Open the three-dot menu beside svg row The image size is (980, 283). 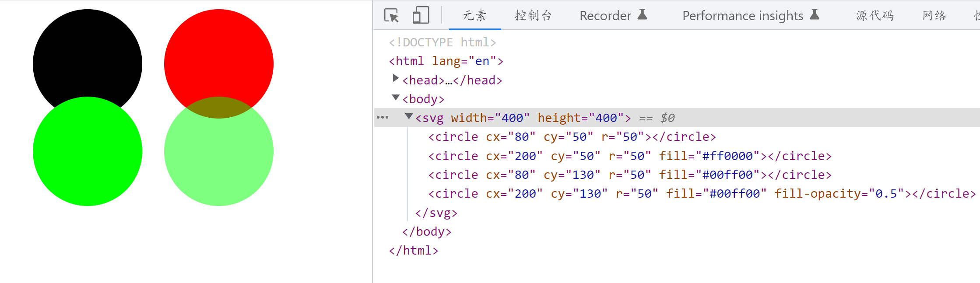(x=383, y=117)
